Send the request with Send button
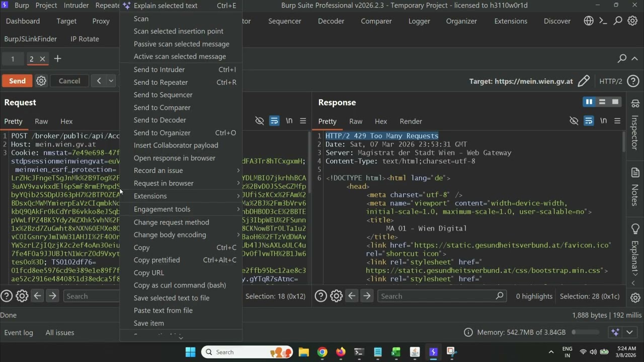The image size is (644, 362). (17, 81)
